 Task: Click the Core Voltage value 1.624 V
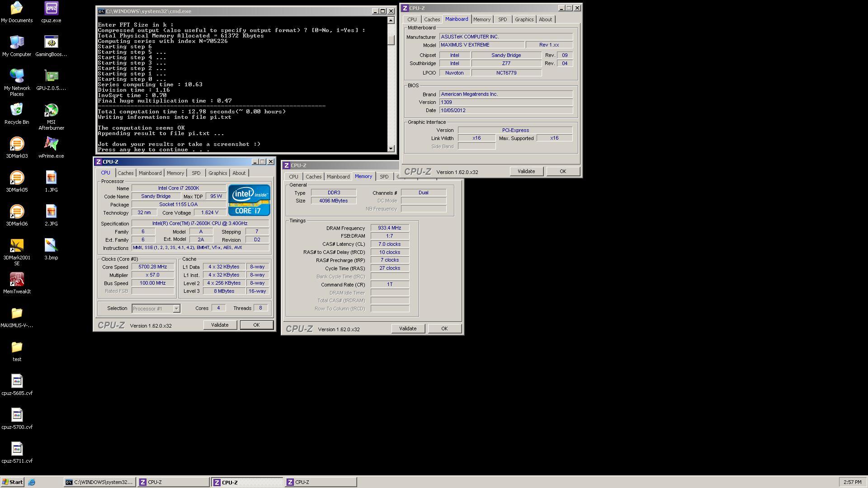(210, 213)
